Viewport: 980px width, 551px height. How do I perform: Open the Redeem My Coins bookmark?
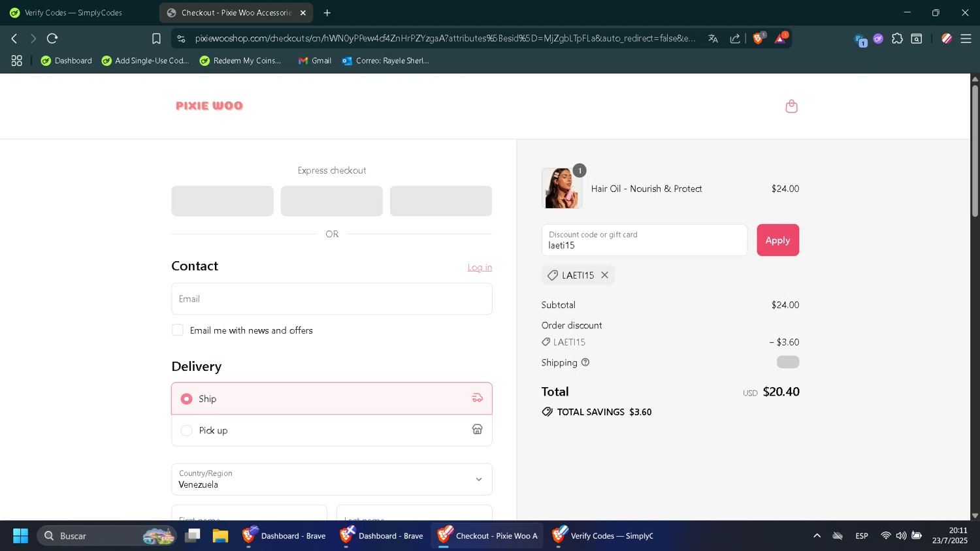coord(240,61)
